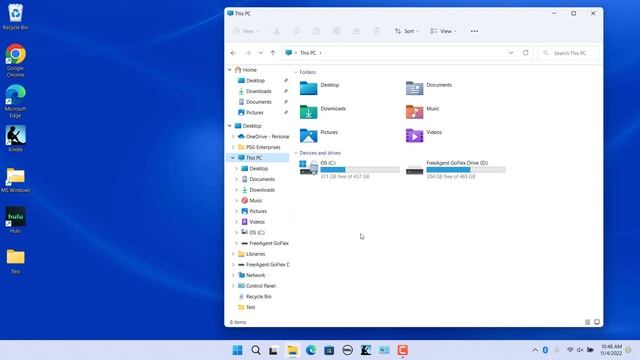Image resolution: width=640 pixels, height=360 pixels.
Task: Click the Delete trash icon in the toolbar
Action: point(376,31)
